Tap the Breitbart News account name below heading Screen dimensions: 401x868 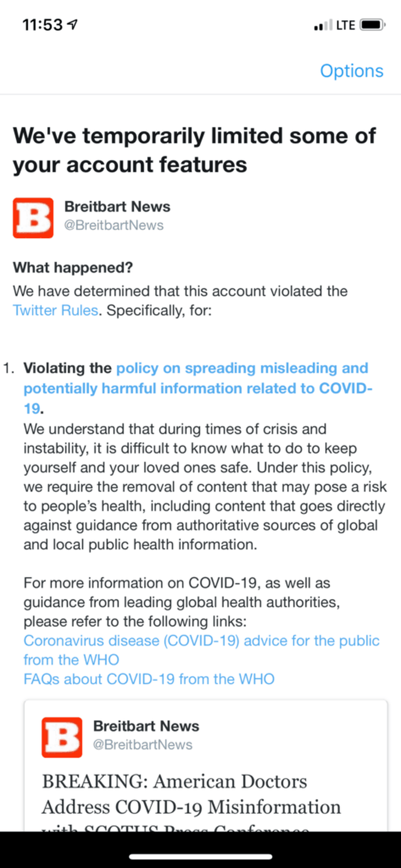117,206
